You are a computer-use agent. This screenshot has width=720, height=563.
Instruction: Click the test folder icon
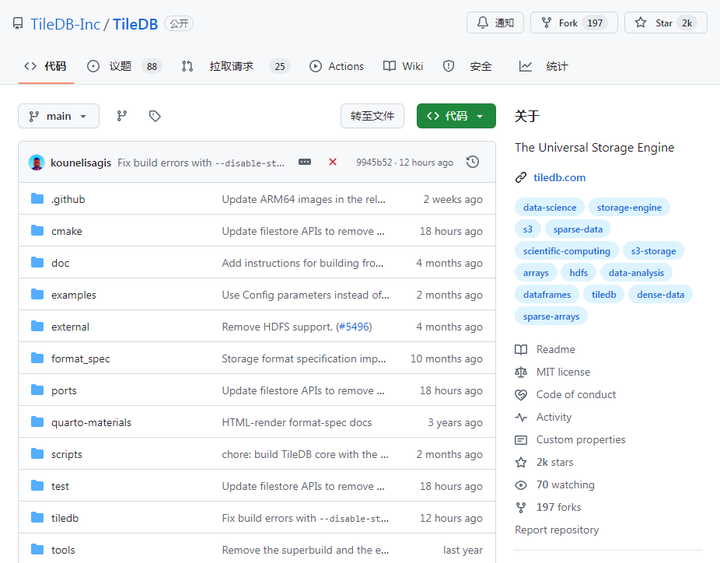point(37,485)
